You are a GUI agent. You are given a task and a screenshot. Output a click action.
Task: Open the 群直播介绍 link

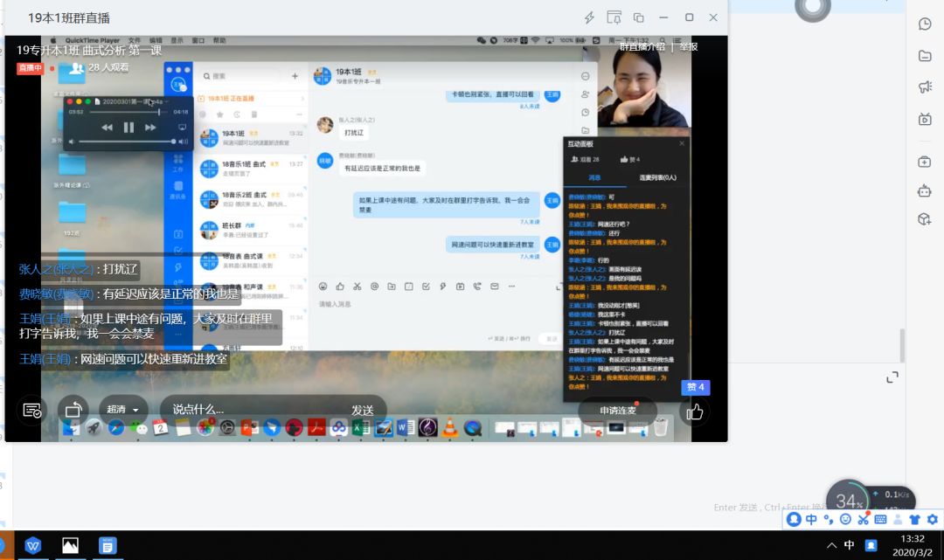pos(642,46)
